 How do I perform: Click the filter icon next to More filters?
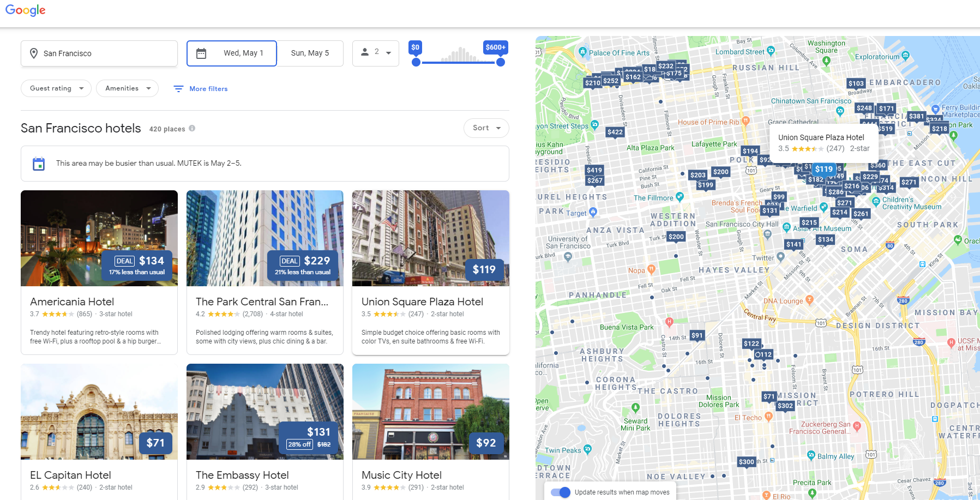[178, 88]
